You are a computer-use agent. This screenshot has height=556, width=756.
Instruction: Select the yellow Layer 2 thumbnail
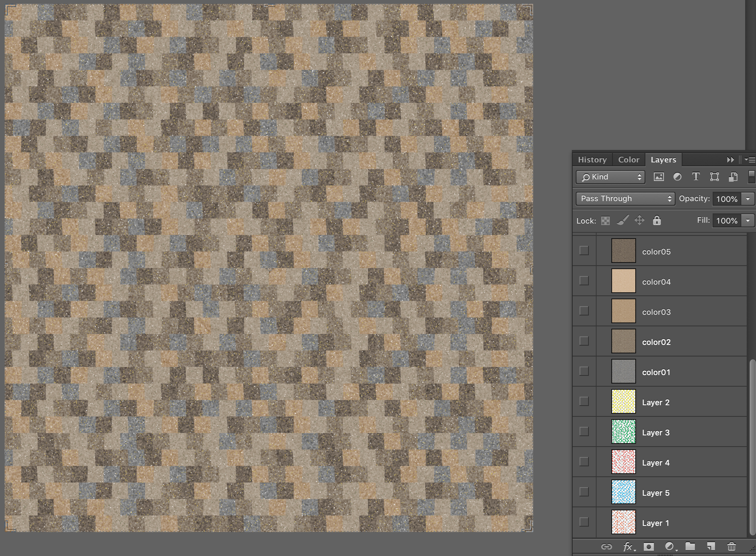(x=623, y=401)
